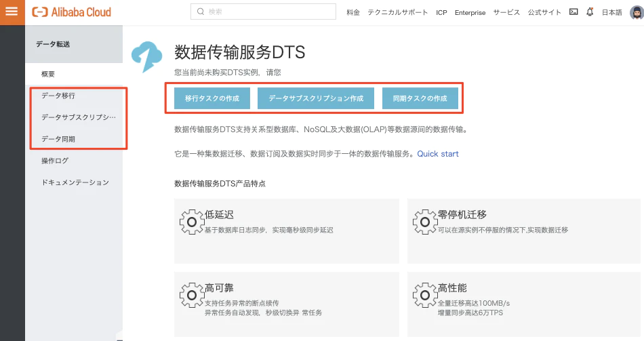Open Enterprise menu item
The image size is (644, 341).
tap(470, 12)
